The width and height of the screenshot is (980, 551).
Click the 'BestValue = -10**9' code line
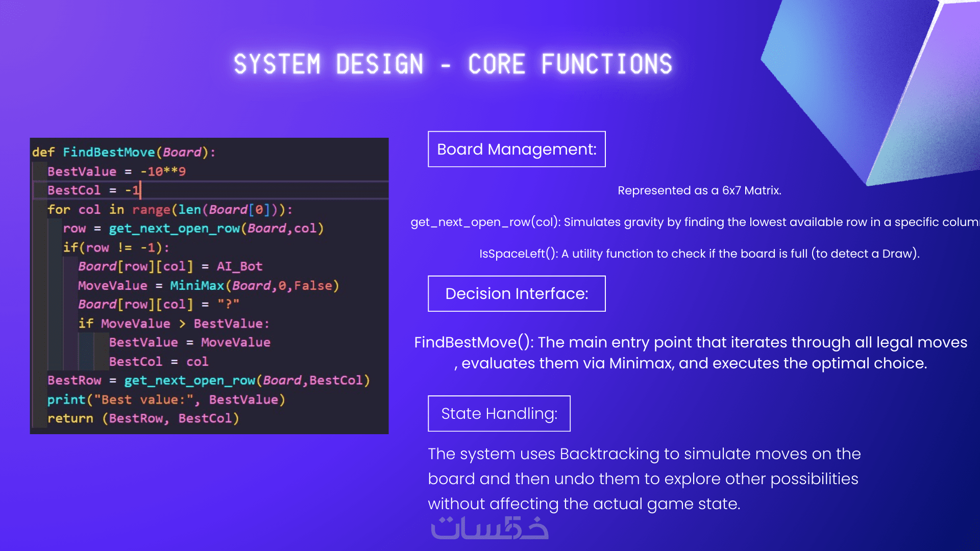click(x=116, y=171)
